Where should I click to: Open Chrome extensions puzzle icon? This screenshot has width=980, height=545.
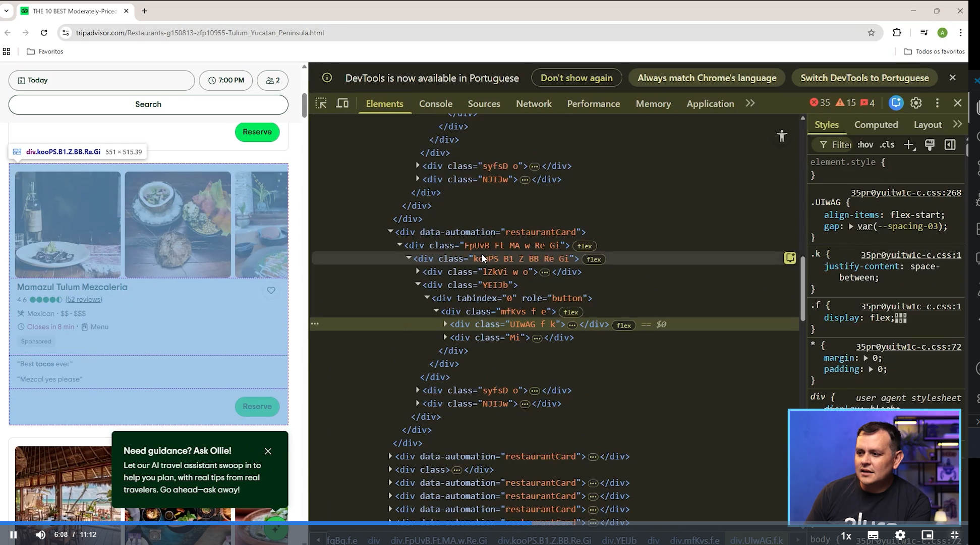(897, 33)
